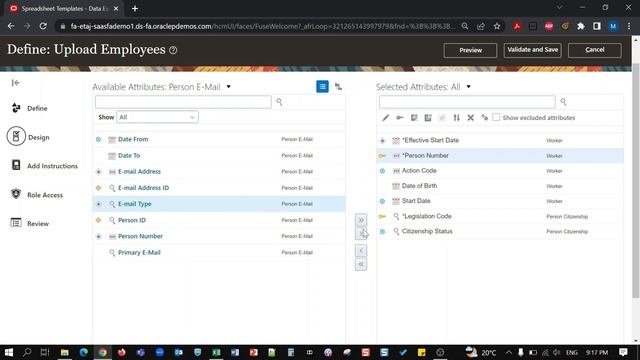Click the Preview button
The height and width of the screenshot is (360, 640).
coord(470,50)
